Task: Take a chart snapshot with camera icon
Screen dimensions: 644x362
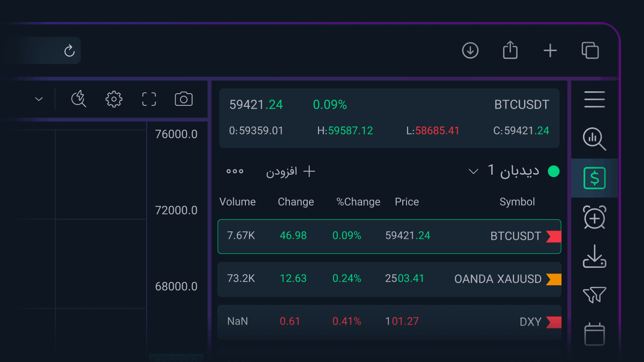Action: click(184, 99)
